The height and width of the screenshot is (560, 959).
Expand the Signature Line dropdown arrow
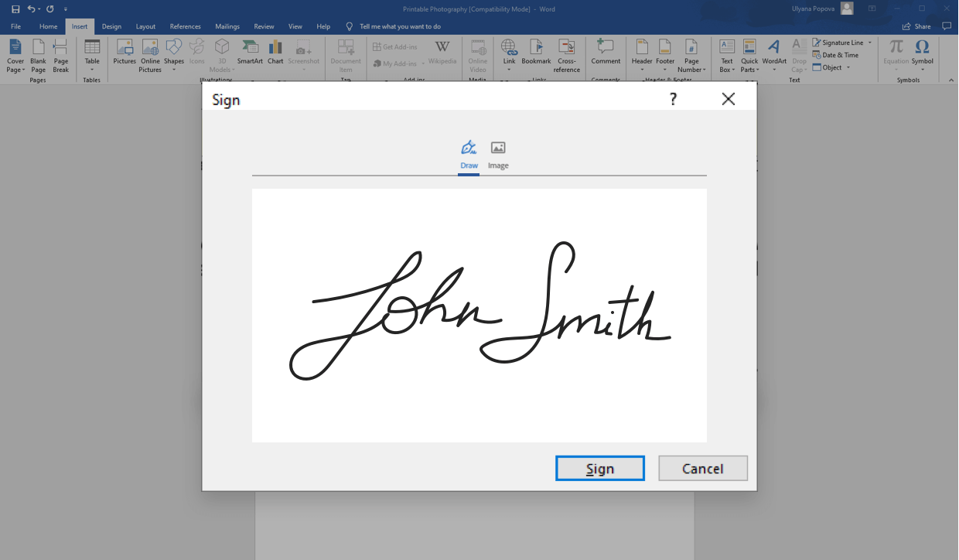870,43
